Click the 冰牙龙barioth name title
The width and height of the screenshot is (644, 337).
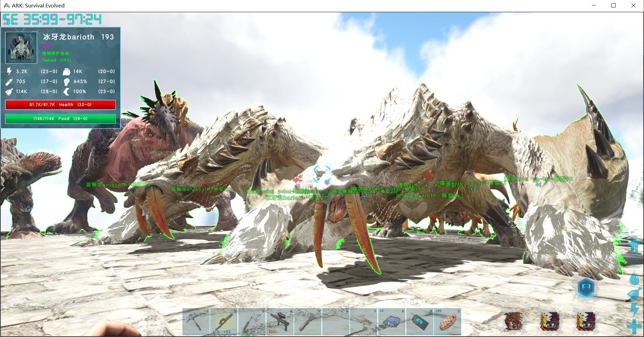coord(69,37)
